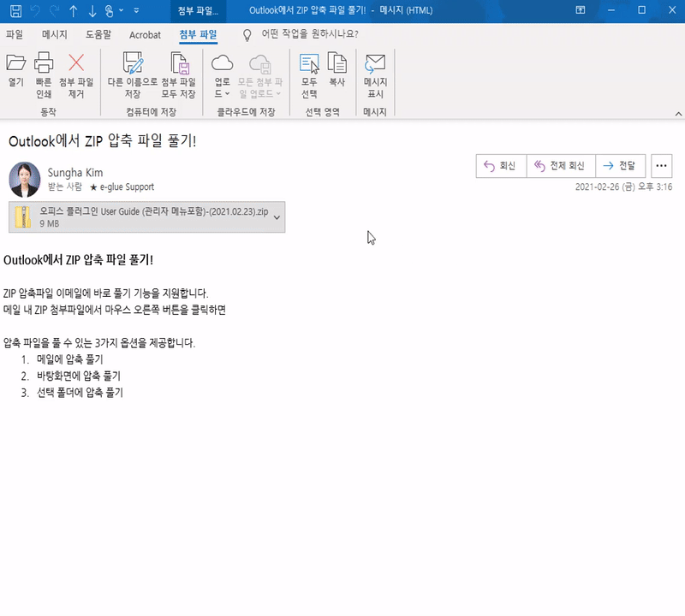Switch to the 메시지 ribbon tab
This screenshot has width=685, height=616.
55,34
